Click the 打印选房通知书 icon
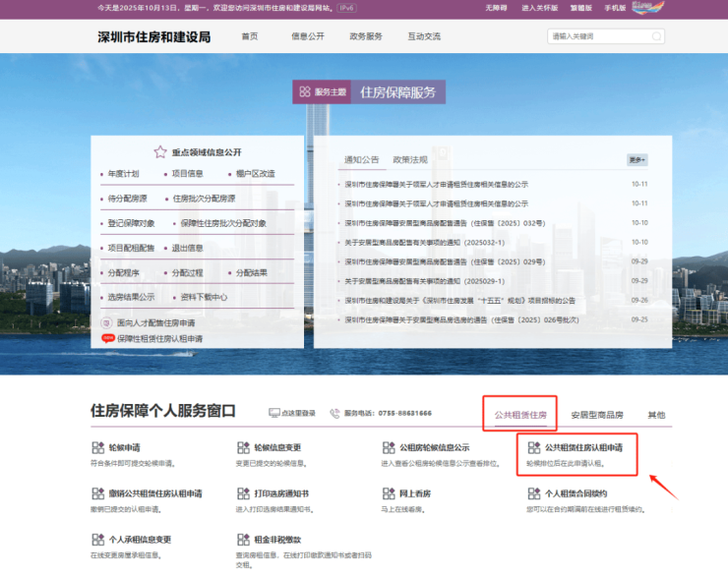 [x=242, y=493]
